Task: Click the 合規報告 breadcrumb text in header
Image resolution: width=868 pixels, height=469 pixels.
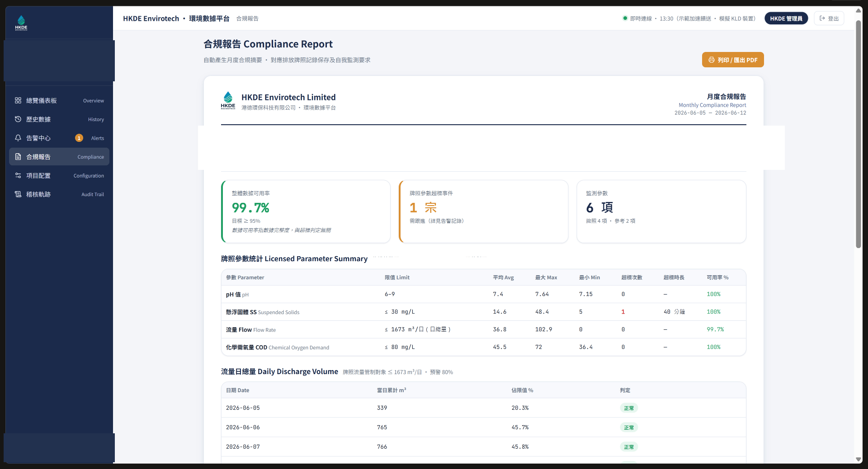Action: [x=247, y=19]
